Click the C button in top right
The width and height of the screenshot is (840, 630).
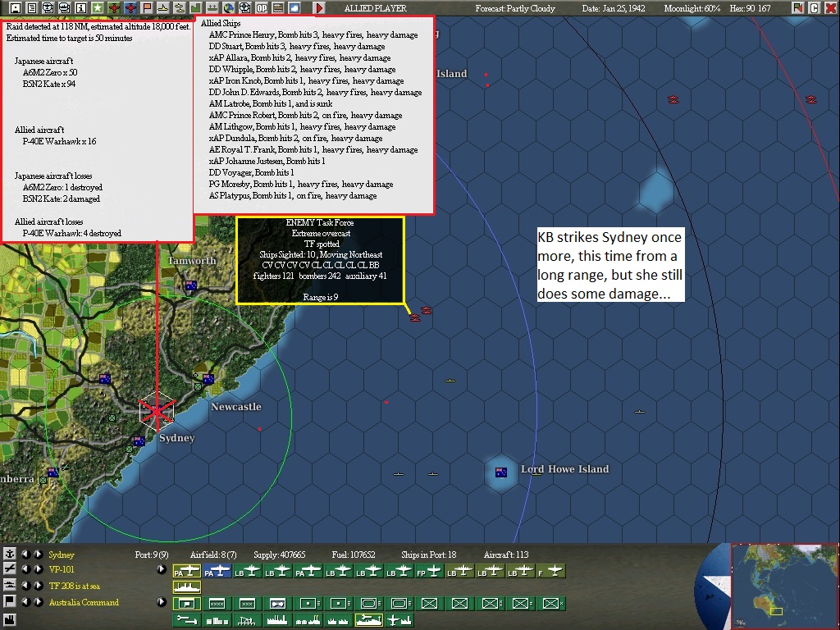(815, 7)
